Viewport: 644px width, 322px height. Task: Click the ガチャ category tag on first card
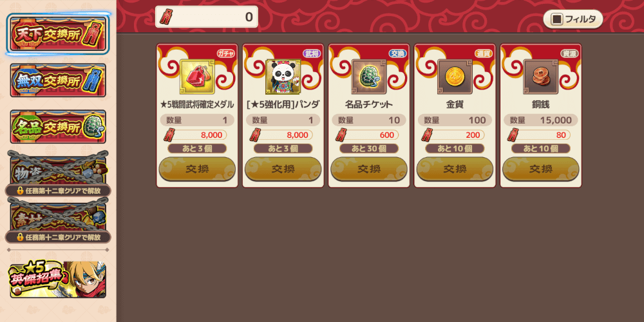[225, 53]
